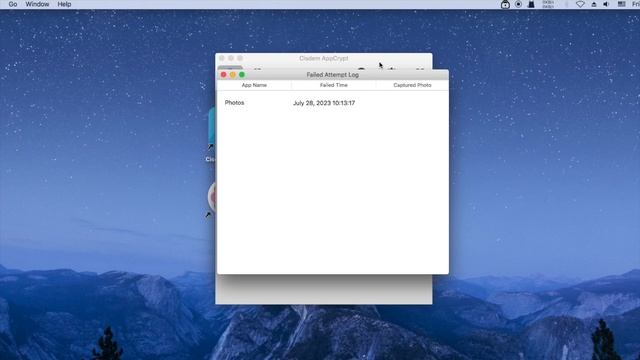Click the network speed indicator
640x360 pixels.
(548, 4)
